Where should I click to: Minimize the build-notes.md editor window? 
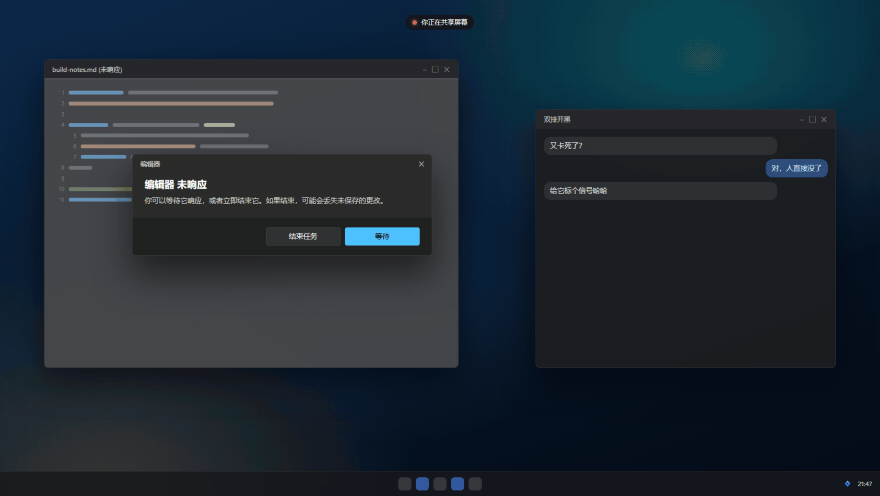(424, 70)
